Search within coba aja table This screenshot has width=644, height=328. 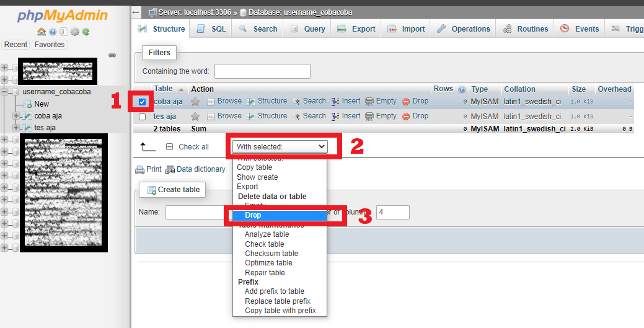click(x=309, y=101)
